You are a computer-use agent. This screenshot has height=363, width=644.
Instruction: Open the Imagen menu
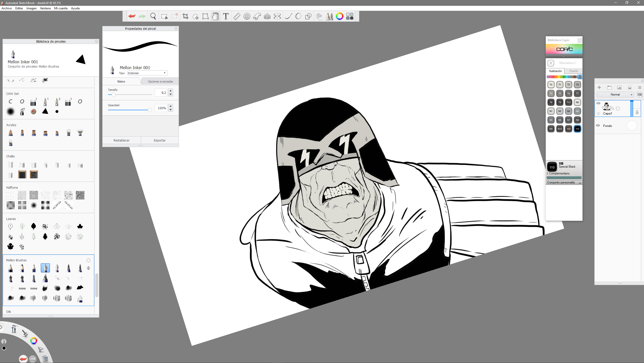point(31,8)
